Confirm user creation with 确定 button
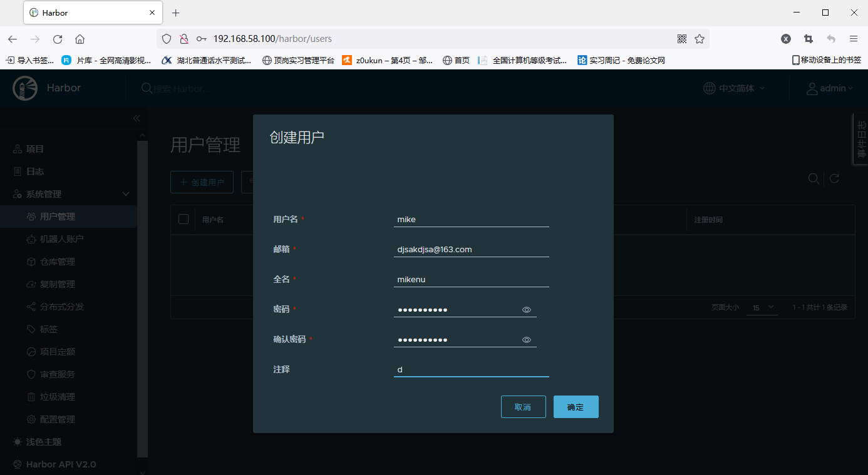868x475 pixels. (576, 406)
